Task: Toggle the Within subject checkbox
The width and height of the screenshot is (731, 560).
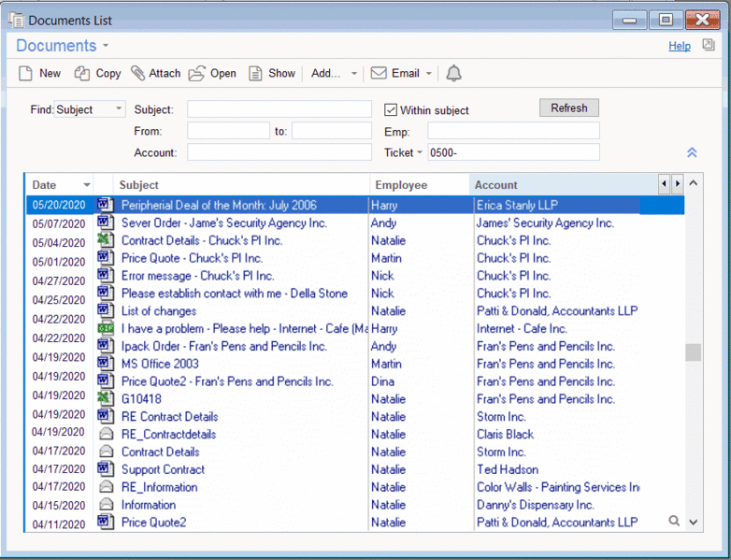Action: (392, 110)
